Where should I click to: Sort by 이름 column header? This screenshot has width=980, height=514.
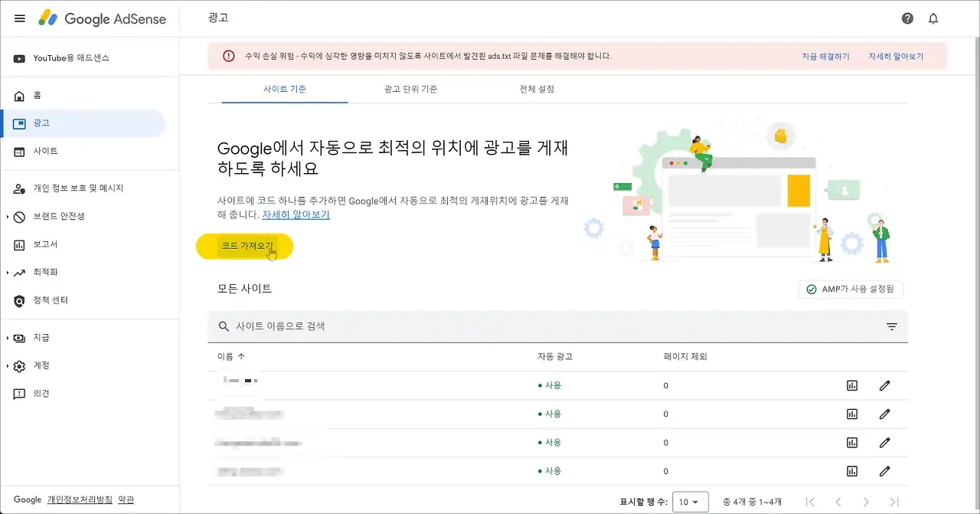[231, 356]
